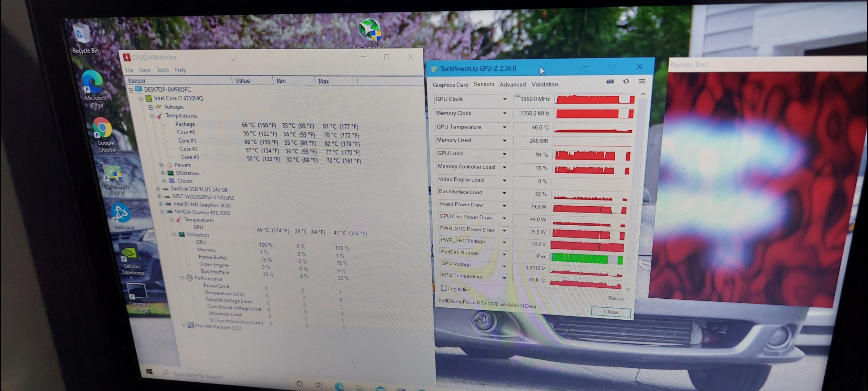Click the Max column header
Image resolution: width=868 pixels, height=391 pixels.
coord(336,81)
